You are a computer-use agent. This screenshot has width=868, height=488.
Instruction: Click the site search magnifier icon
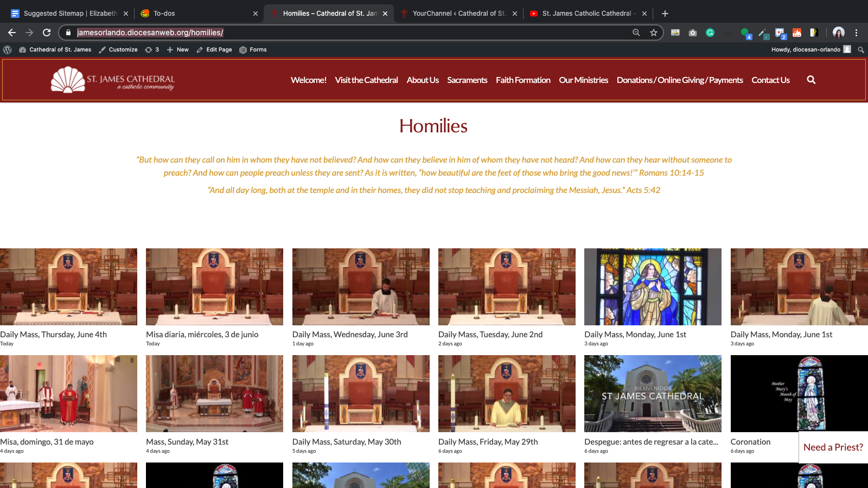pyautogui.click(x=811, y=80)
